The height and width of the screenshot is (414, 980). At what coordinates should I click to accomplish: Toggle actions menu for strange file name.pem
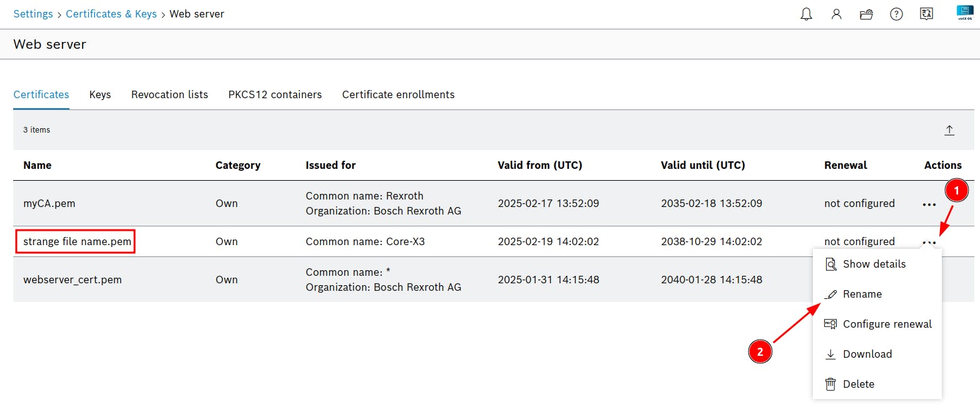929,242
